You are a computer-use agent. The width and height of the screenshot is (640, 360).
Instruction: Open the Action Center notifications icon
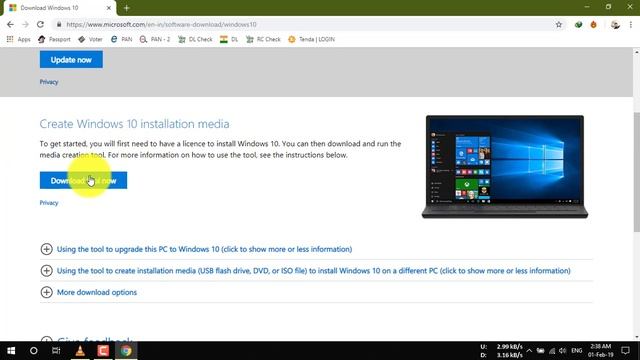point(625,351)
